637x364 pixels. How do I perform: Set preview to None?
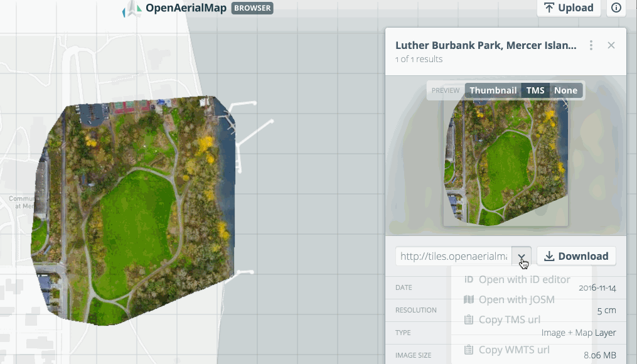tap(565, 90)
